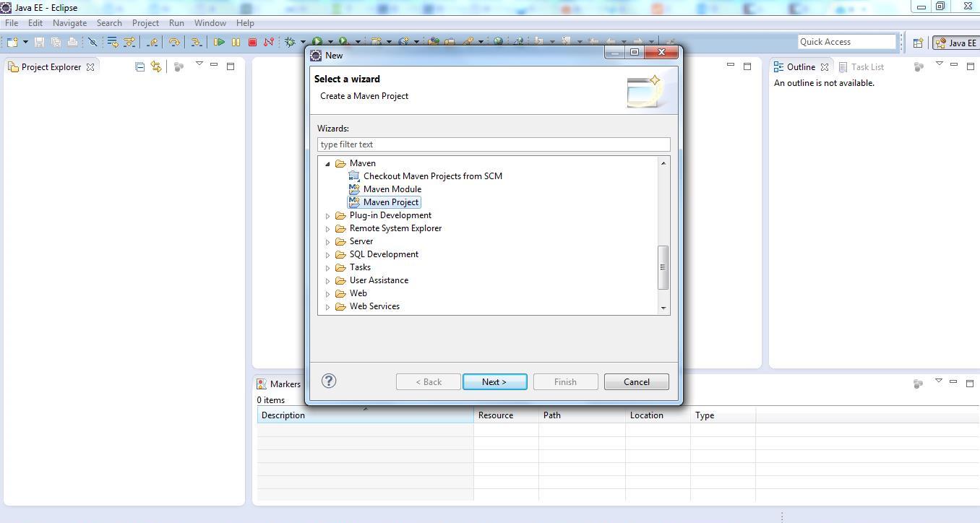Viewport: 980px width, 523px height.
Task: Click the wizard filter text field
Action: tap(494, 144)
